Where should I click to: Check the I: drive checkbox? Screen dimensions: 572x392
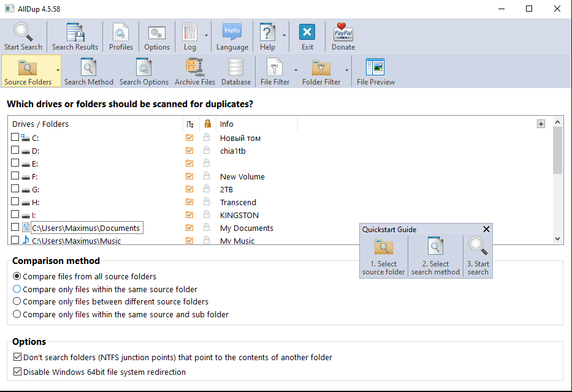pyautogui.click(x=15, y=214)
